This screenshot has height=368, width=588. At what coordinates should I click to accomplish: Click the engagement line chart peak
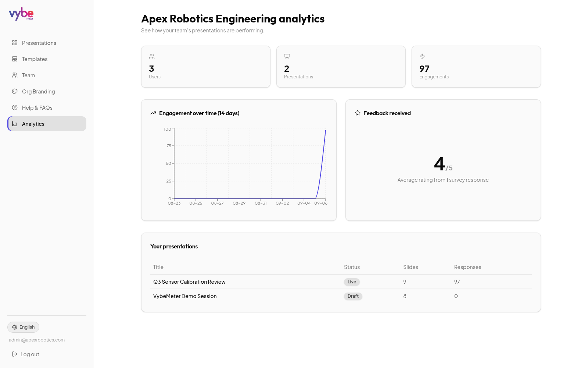coord(326,130)
